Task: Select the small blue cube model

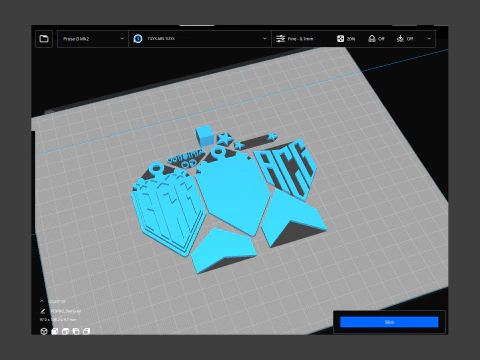Action: click(x=204, y=135)
